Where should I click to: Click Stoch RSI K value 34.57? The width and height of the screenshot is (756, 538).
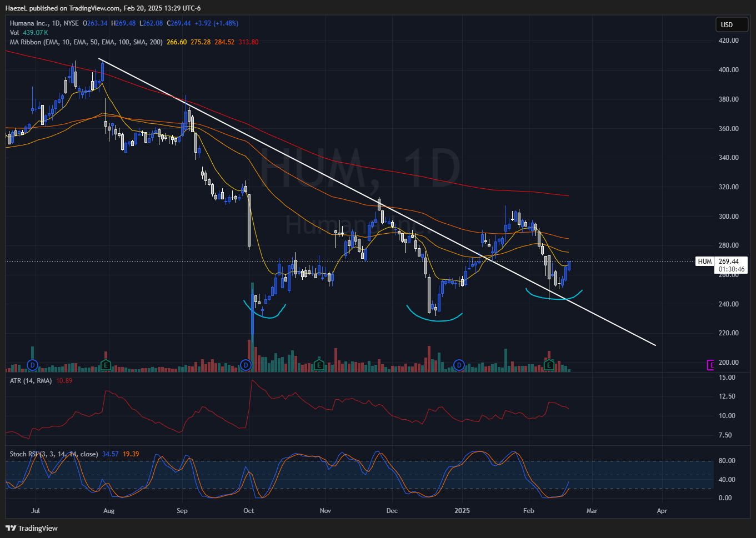pyautogui.click(x=111, y=454)
